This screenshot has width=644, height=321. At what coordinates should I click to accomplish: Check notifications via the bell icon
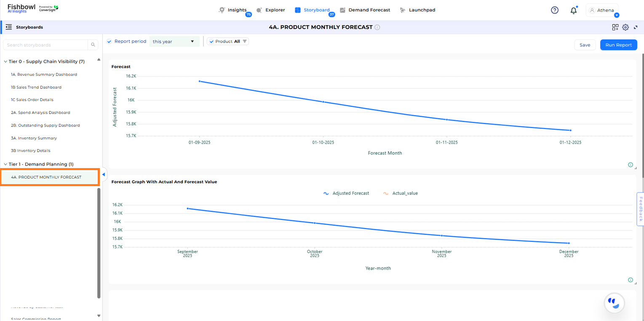click(573, 10)
